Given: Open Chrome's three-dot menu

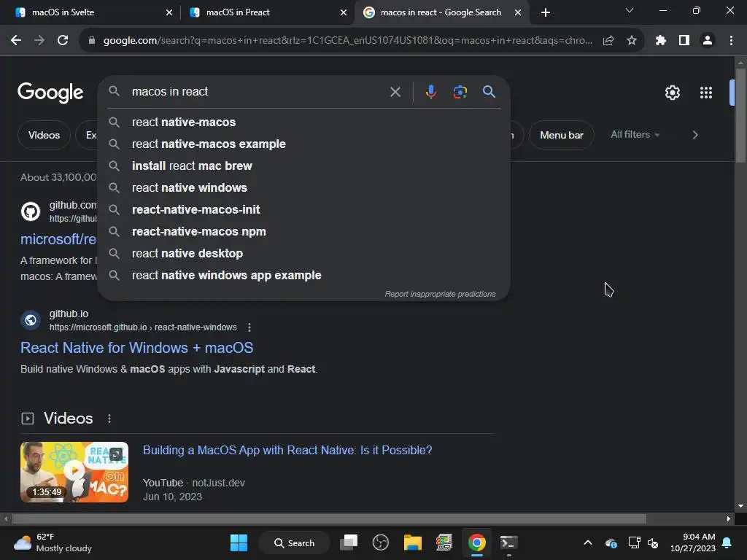Looking at the screenshot, I should tap(731, 41).
